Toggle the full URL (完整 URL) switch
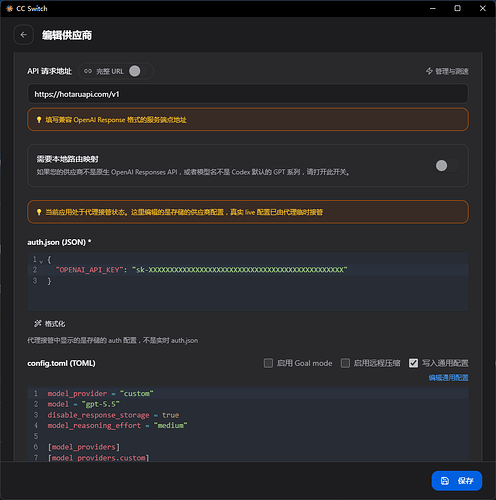The width and height of the screenshot is (496, 500). (x=139, y=71)
